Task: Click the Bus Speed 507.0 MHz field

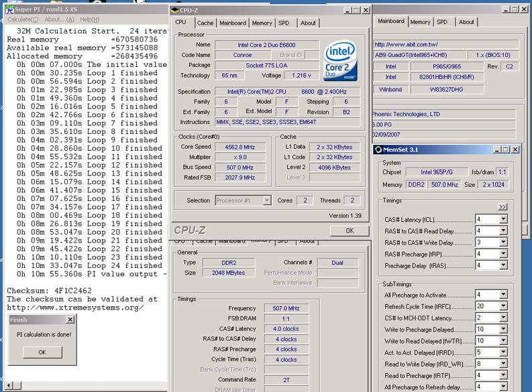Action: pyautogui.click(x=240, y=168)
